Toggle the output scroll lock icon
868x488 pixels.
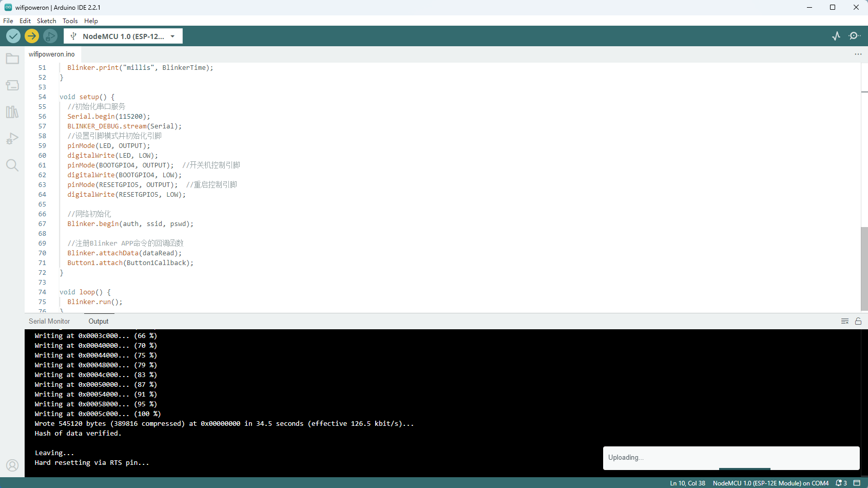click(x=858, y=321)
